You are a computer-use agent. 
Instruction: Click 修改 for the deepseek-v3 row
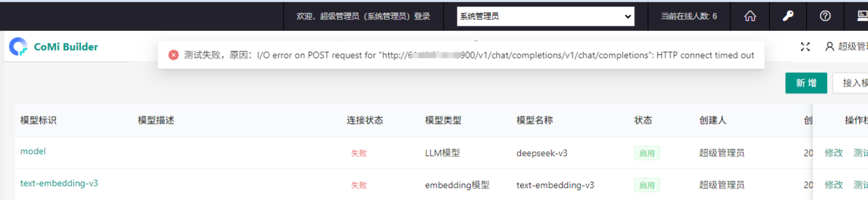pyautogui.click(x=834, y=153)
